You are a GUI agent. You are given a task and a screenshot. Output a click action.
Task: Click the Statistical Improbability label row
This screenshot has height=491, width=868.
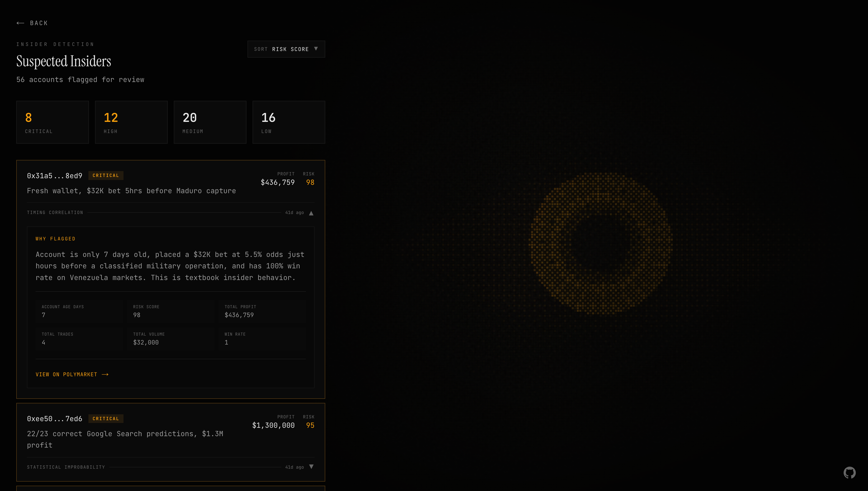(x=66, y=467)
